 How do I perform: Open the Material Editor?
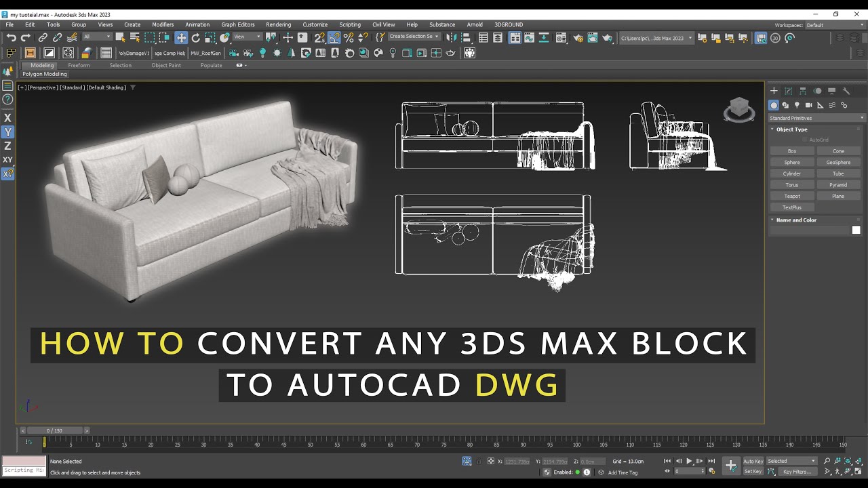pos(561,38)
